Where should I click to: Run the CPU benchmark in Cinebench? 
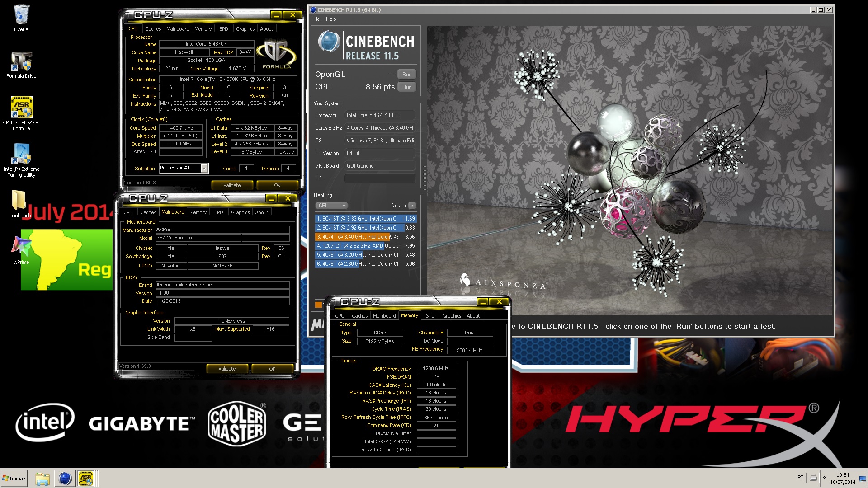407,87
